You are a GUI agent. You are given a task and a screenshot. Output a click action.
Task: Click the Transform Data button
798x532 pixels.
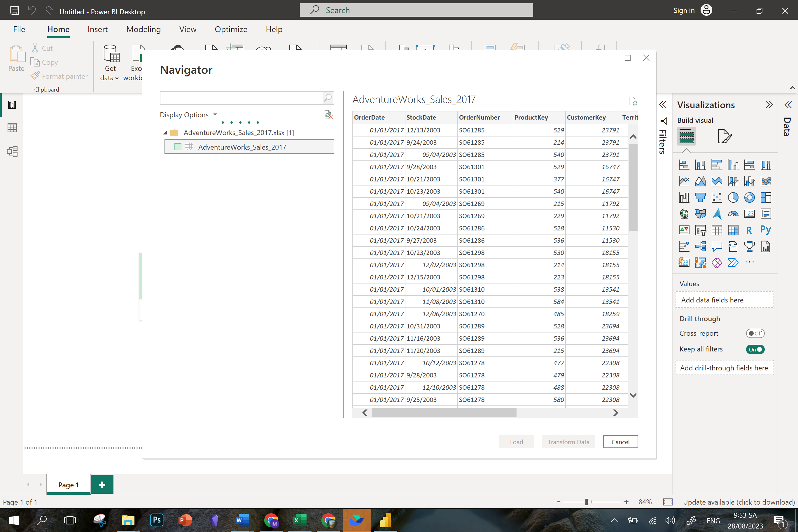point(568,442)
